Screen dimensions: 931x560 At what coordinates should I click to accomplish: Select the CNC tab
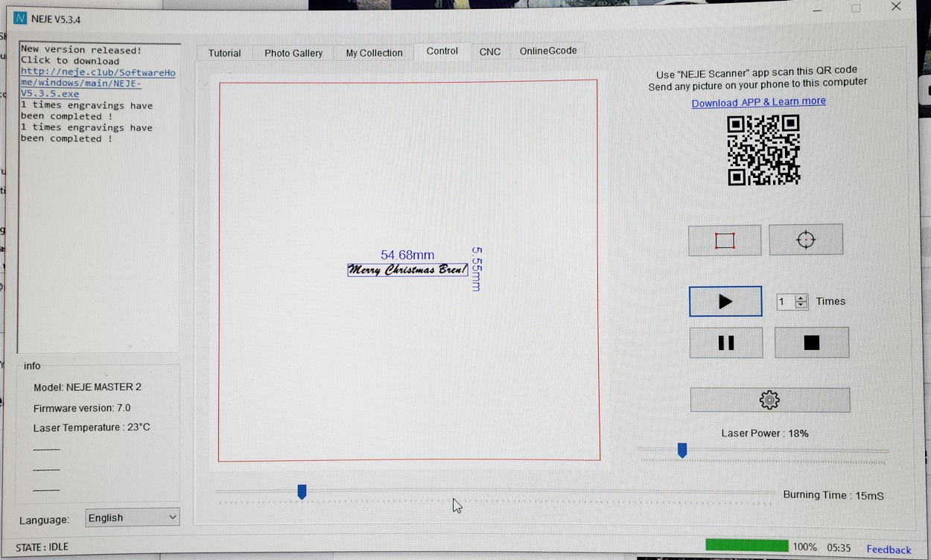489,51
